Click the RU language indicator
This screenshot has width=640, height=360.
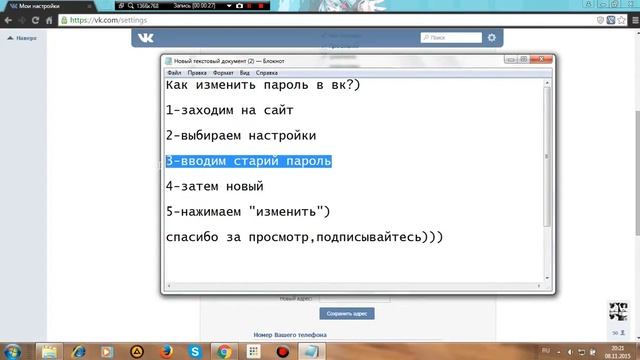[x=546, y=350]
